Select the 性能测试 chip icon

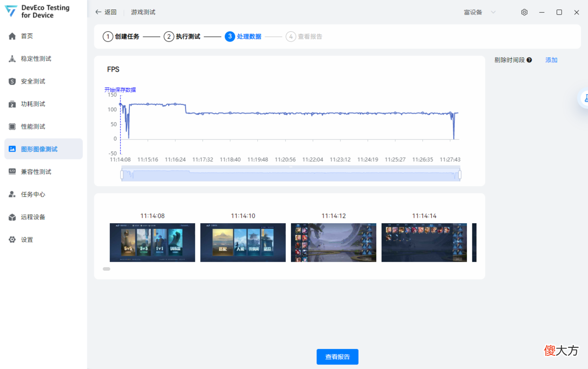(x=12, y=127)
